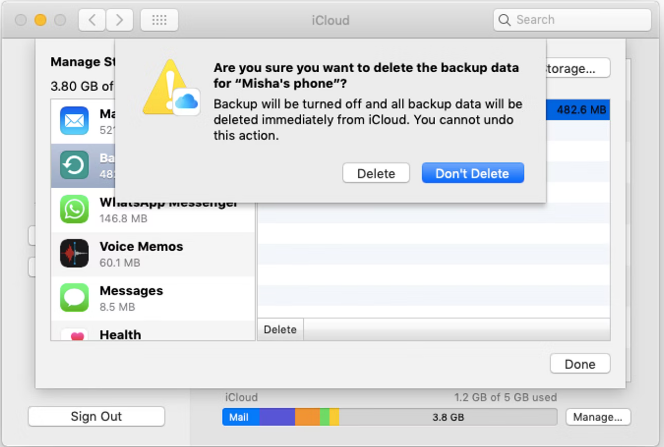The height and width of the screenshot is (447, 664).
Task: Click the 146.8 MB size text
Action: [x=123, y=218]
